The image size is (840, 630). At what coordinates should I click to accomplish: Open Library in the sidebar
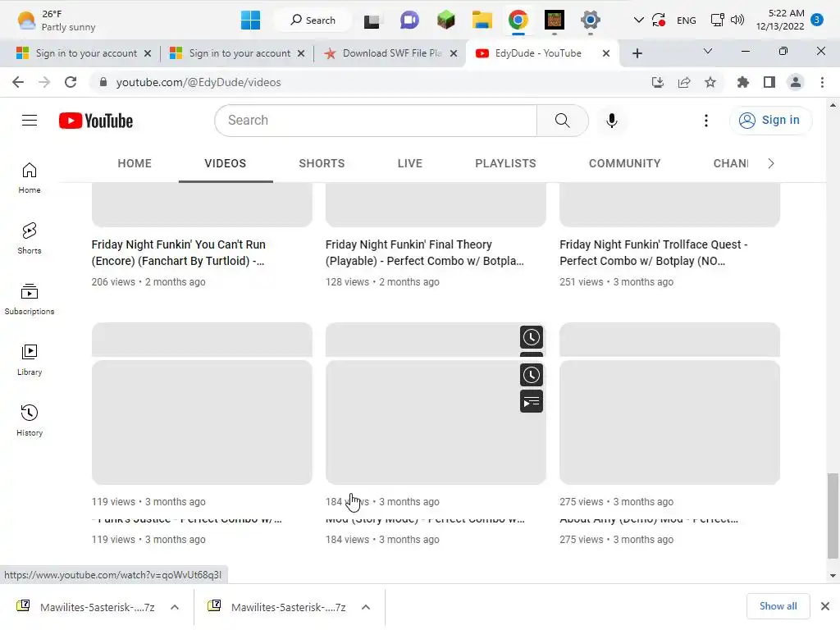(x=30, y=360)
